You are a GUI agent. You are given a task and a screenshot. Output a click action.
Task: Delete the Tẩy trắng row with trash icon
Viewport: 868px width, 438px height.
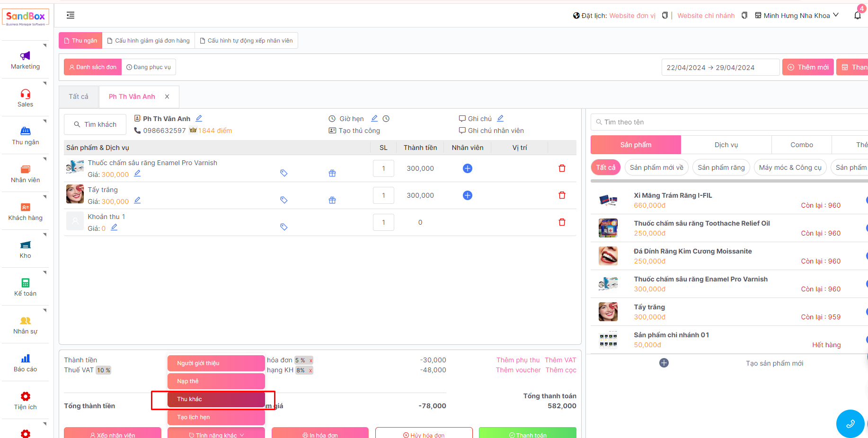(x=562, y=195)
